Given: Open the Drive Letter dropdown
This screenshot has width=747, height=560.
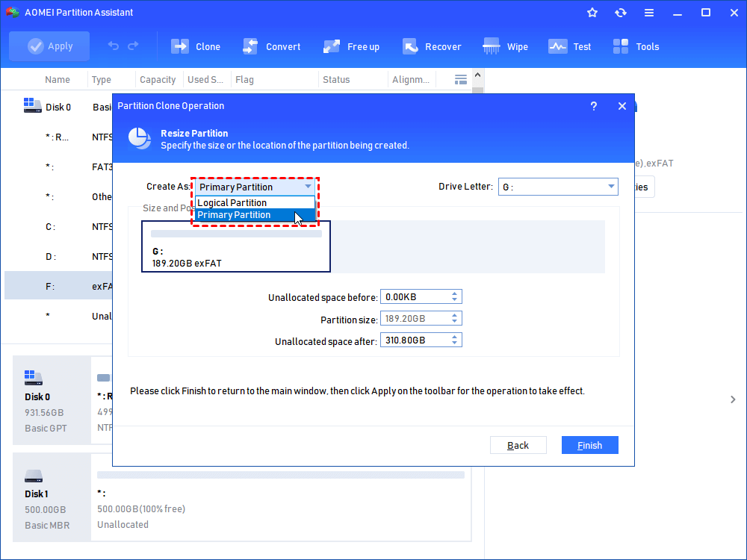Looking at the screenshot, I should [558, 187].
